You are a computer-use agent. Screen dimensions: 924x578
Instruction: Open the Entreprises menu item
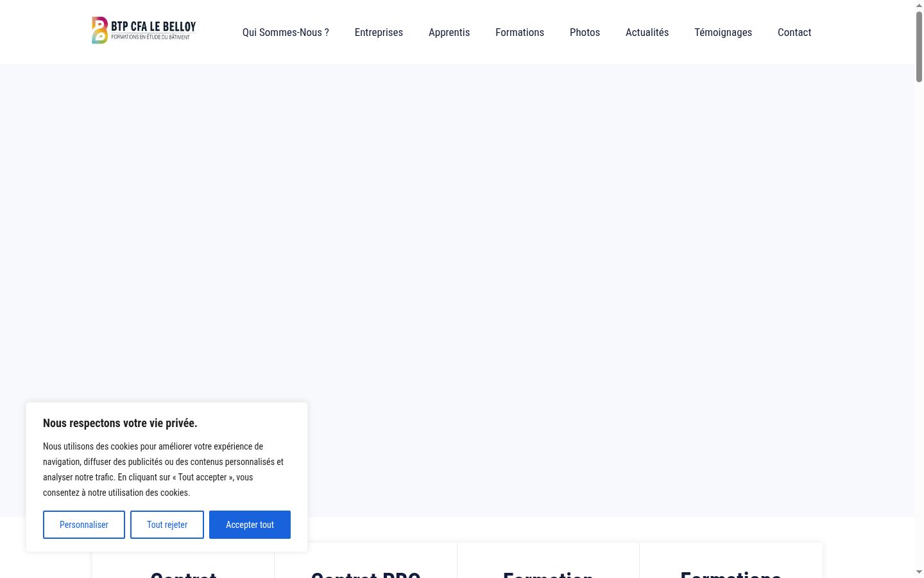pyautogui.click(x=379, y=32)
